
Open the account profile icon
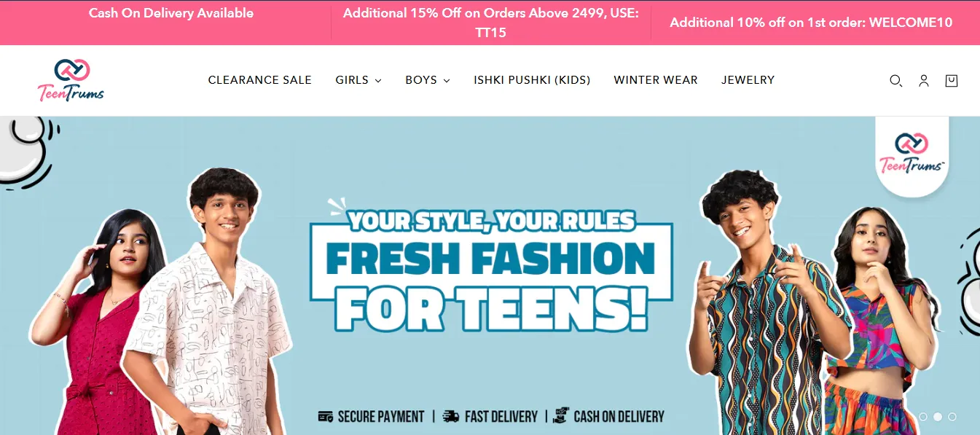tap(924, 81)
